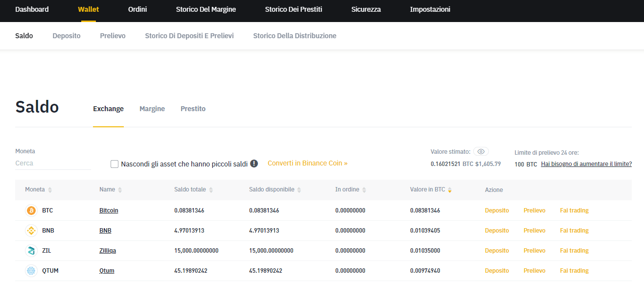The height and width of the screenshot is (283, 644).
Task: Click Fai trading in the QTUM row
Action: 574,271
